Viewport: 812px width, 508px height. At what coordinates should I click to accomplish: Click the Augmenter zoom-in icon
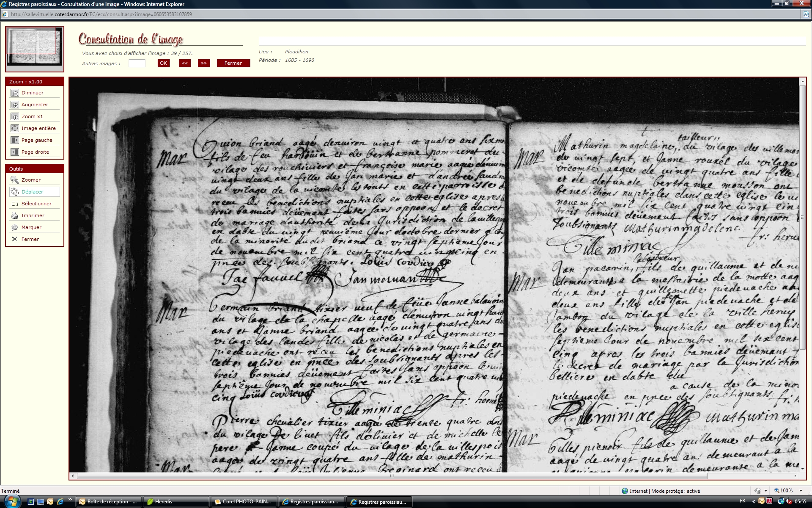(x=15, y=105)
